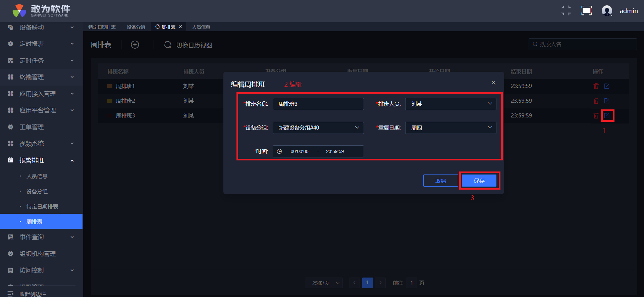Click the 视频系统 sidebar icon
This screenshot has width=644, height=297.
pyautogui.click(x=10, y=143)
